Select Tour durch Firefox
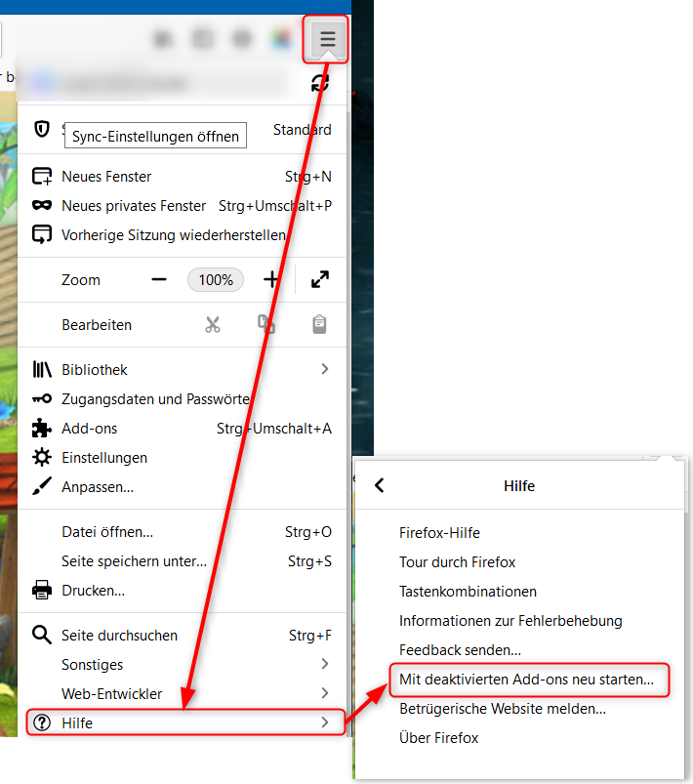The image size is (693, 784). (x=519, y=562)
